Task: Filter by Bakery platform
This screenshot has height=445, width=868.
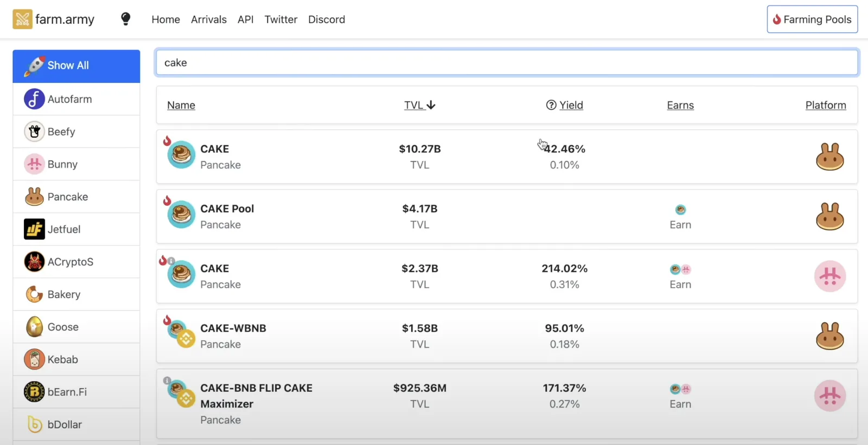Action: [x=76, y=294]
